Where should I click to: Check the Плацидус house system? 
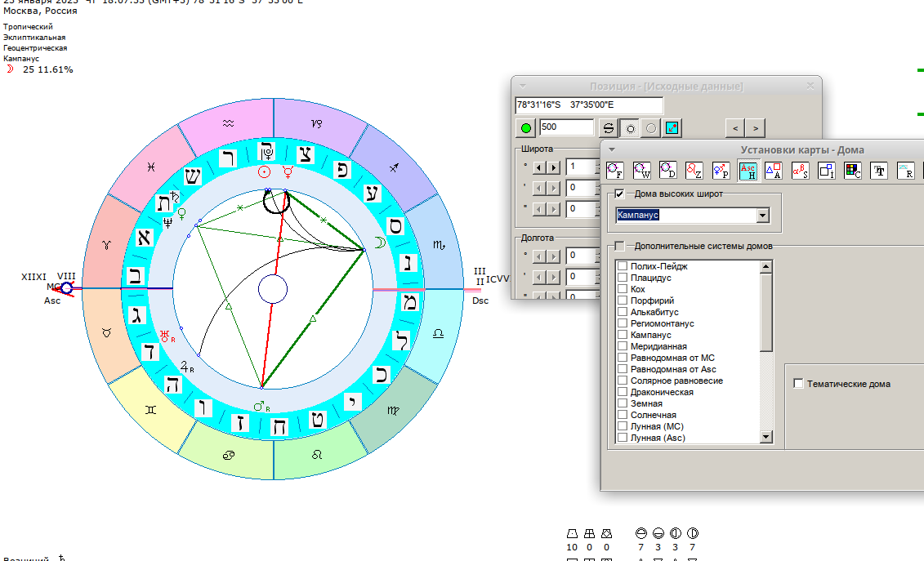pos(623,278)
